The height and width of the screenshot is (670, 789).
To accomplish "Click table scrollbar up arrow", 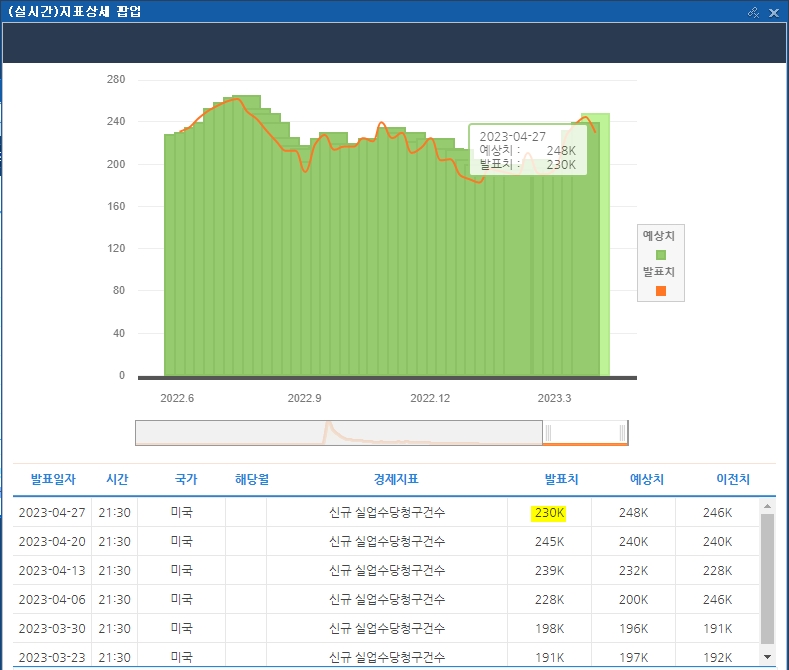I will pos(767,506).
